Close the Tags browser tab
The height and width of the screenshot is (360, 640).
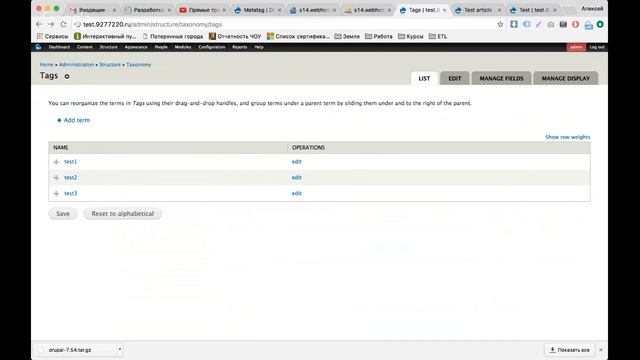[x=444, y=10]
